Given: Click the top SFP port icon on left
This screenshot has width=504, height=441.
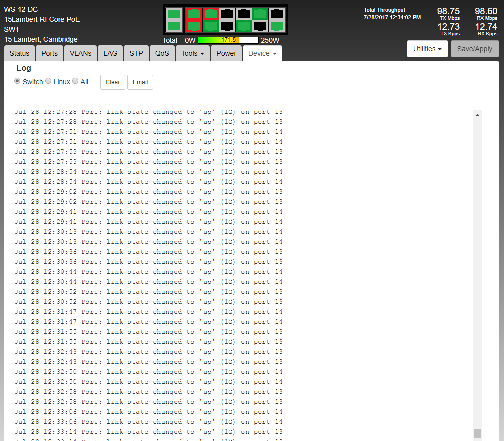Looking at the screenshot, I should (x=173, y=14).
